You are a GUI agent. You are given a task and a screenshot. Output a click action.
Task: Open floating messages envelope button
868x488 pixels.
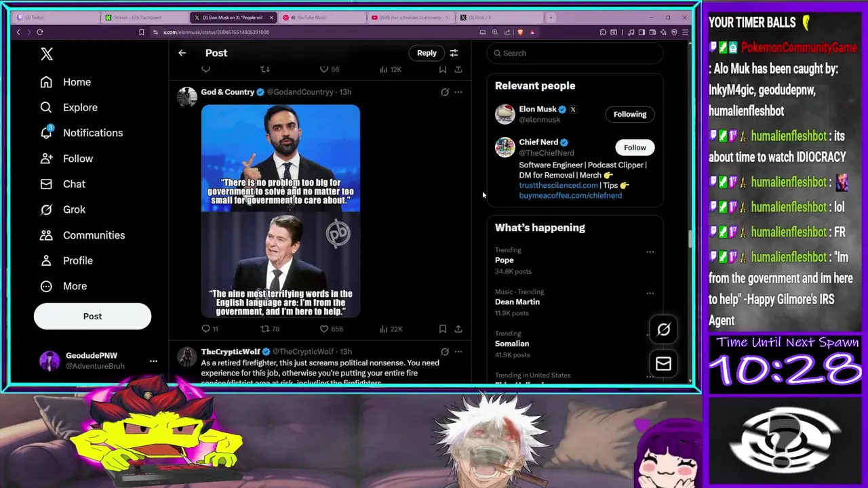click(x=663, y=364)
